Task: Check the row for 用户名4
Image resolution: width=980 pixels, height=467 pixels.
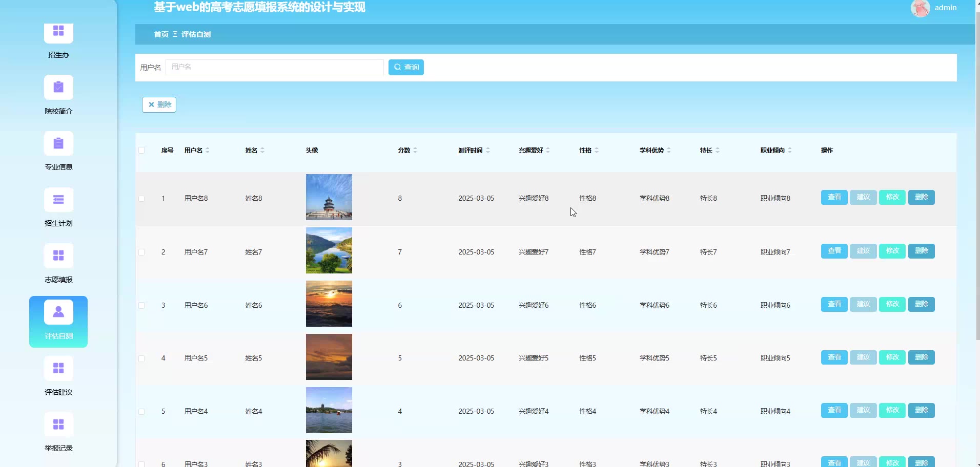Action: coord(141,412)
